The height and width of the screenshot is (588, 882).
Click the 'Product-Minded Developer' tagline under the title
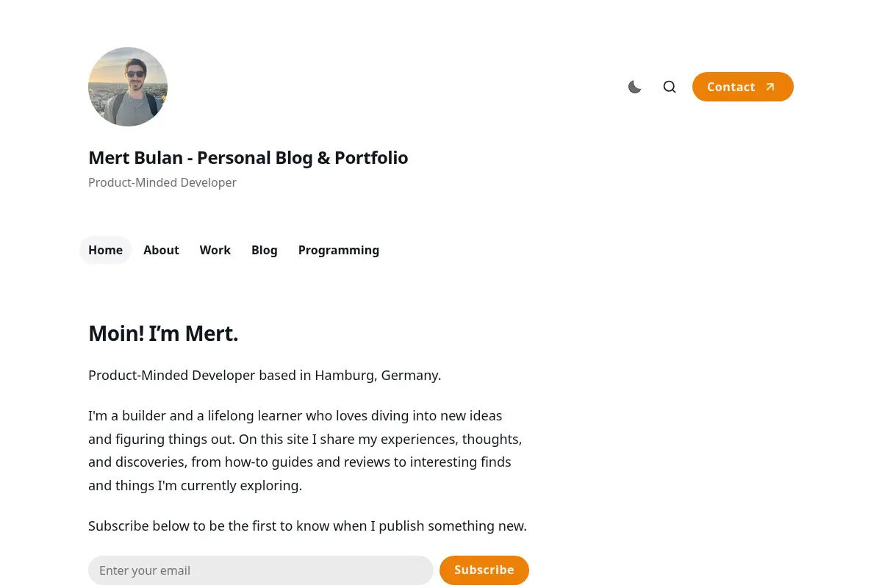point(162,182)
